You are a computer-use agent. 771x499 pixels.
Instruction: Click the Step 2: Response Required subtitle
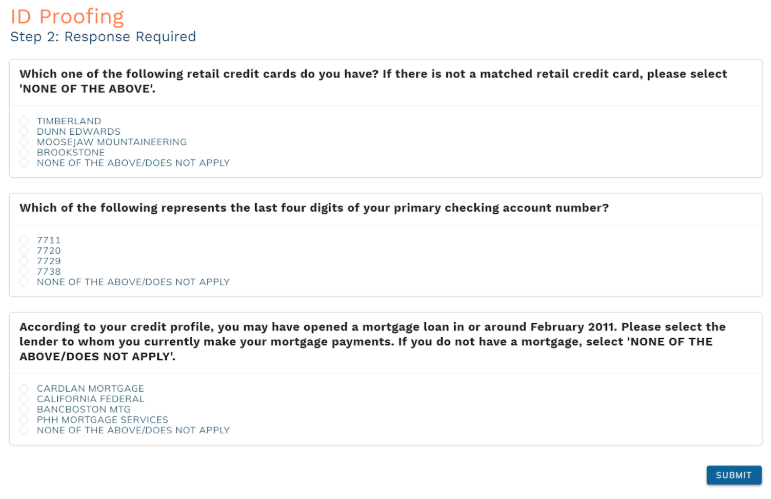103,37
